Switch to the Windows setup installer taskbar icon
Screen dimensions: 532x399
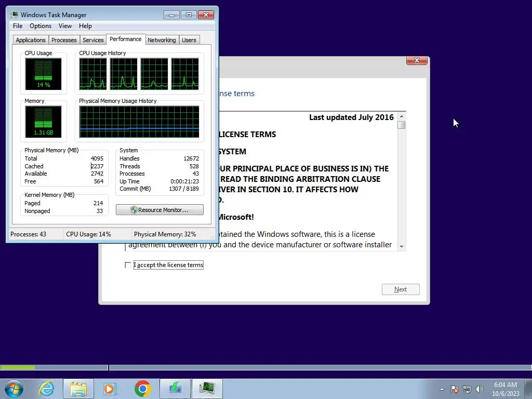click(175, 389)
